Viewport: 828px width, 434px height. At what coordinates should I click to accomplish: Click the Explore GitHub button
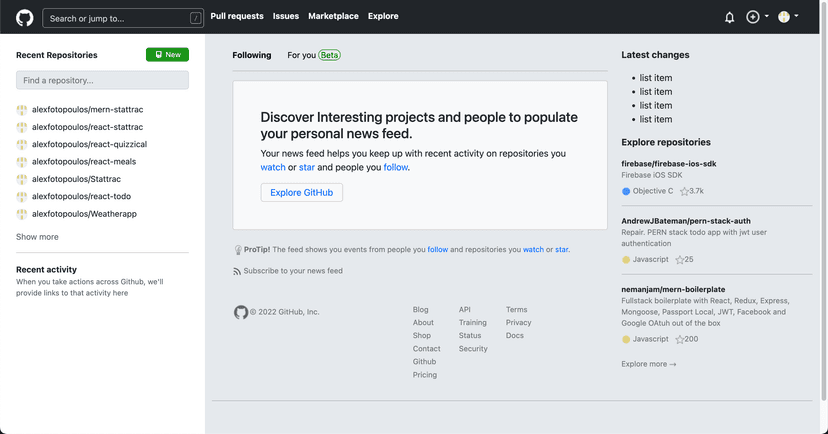tap(302, 193)
